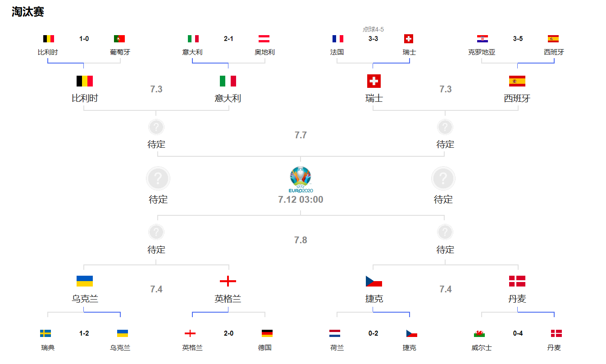Image resolution: width=606 pixels, height=364 pixels.
Task: Click the Portugal flag icon
Action: (119, 39)
